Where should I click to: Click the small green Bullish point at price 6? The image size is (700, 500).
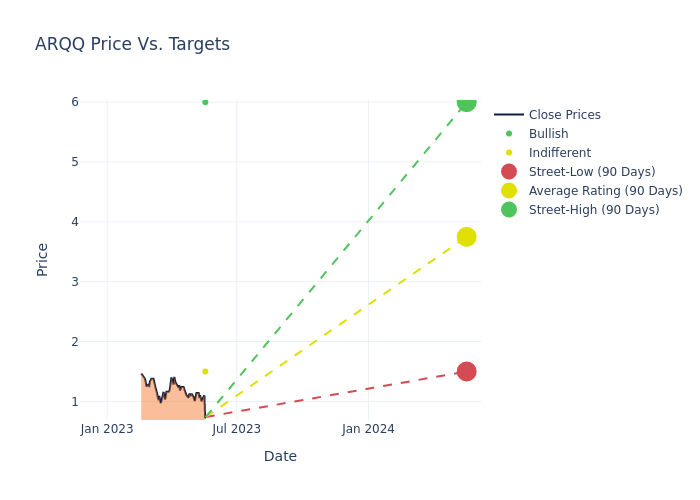pos(205,102)
